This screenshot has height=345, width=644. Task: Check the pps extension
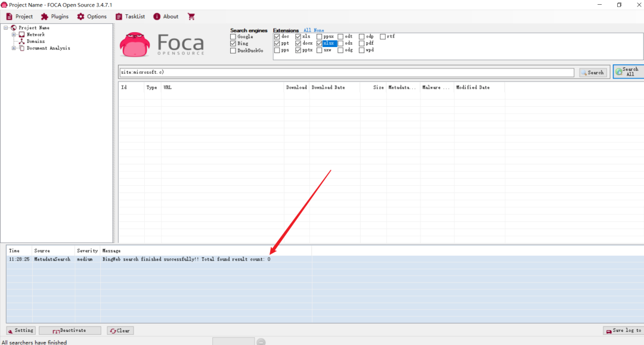[277, 50]
